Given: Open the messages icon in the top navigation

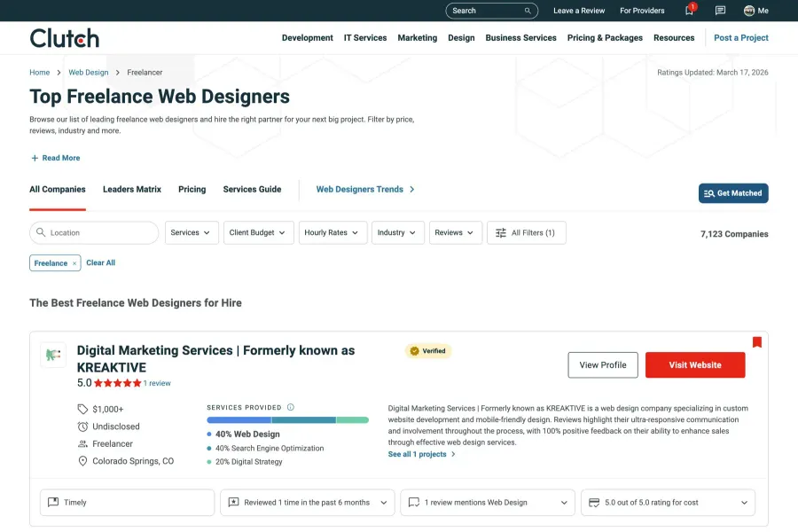Looking at the screenshot, I should tap(720, 11).
